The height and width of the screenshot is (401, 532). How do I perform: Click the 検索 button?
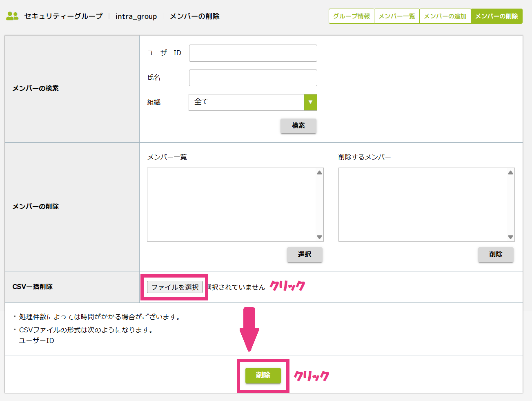click(298, 125)
